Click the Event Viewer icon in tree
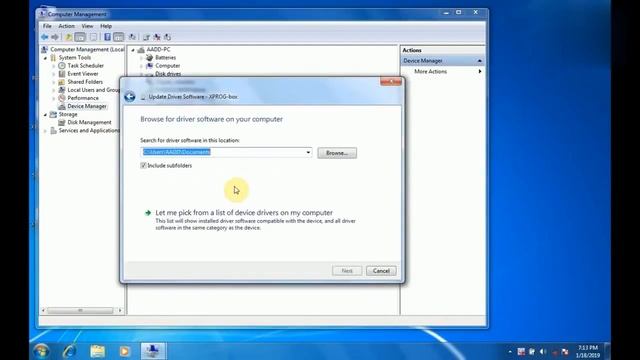Screen dimensions: 640x360 pyautogui.click(x=62, y=74)
